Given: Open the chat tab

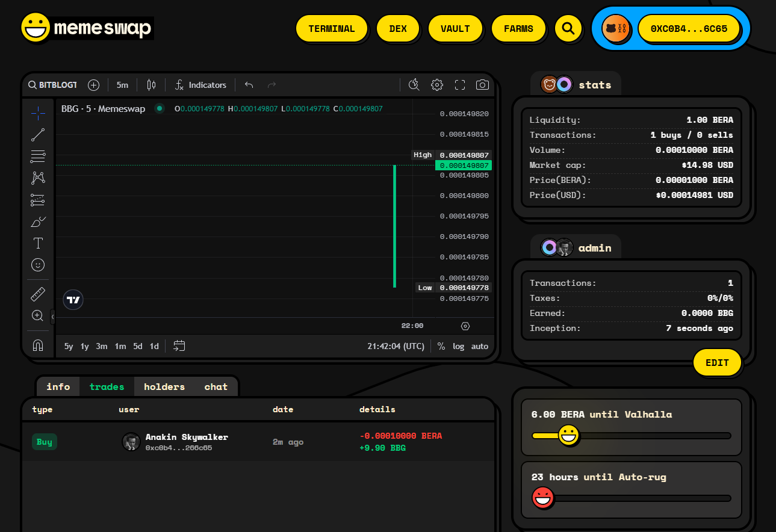Looking at the screenshot, I should (x=216, y=387).
